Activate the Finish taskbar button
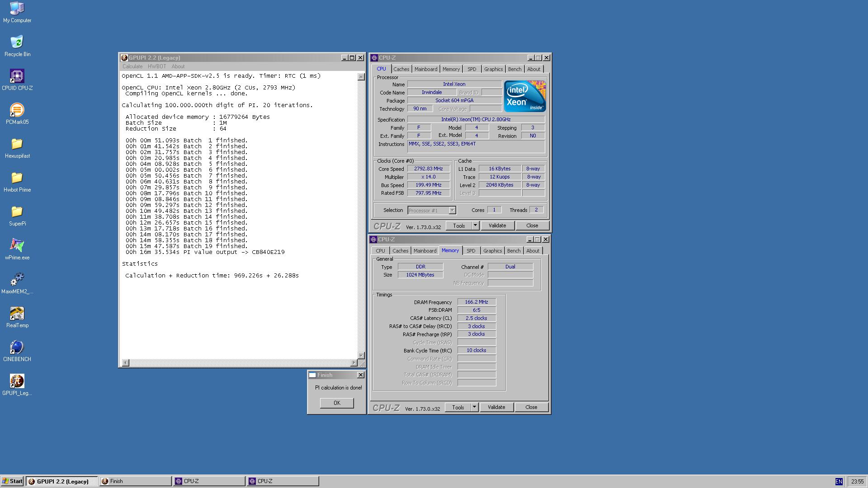 (x=135, y=481)
